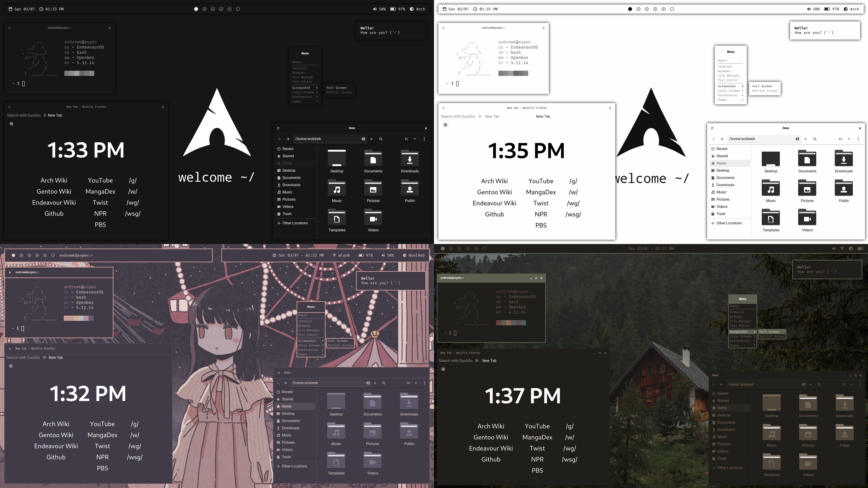
Task: Toggle list view icon in the black-themed file manager
Action: tap(407, 139)
